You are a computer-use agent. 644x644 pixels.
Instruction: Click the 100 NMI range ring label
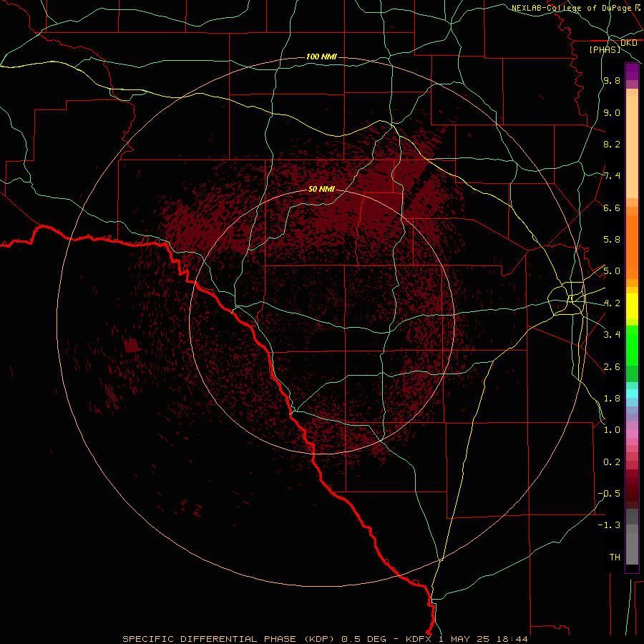321,57
